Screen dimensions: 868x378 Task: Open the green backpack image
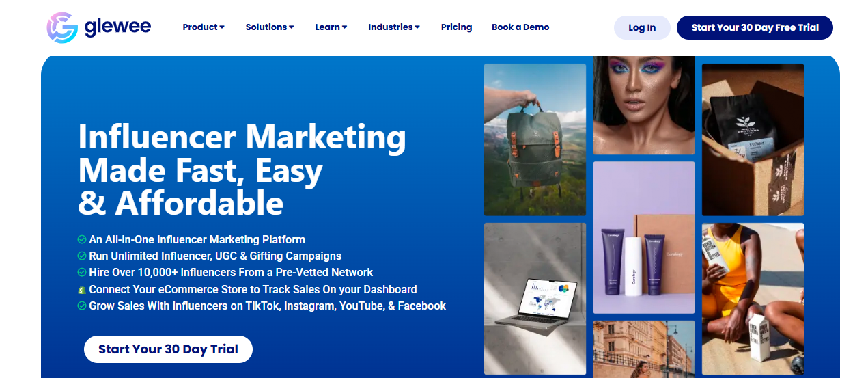click(535, 139)
